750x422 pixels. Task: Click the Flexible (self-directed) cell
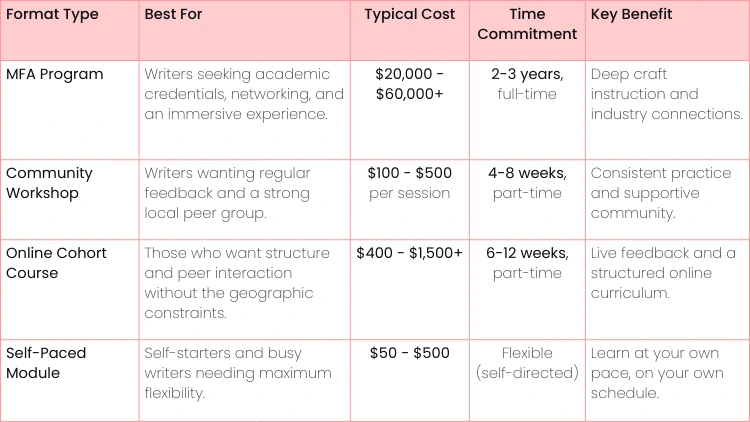[527, 363]
